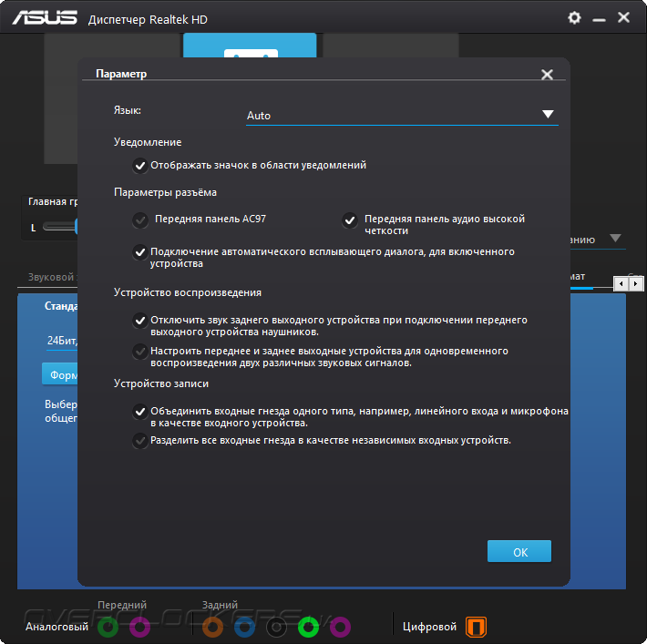This screenshot has width=647, height=644.
Task: Select Передняя панель AC97 option
Action: [140, 220]
